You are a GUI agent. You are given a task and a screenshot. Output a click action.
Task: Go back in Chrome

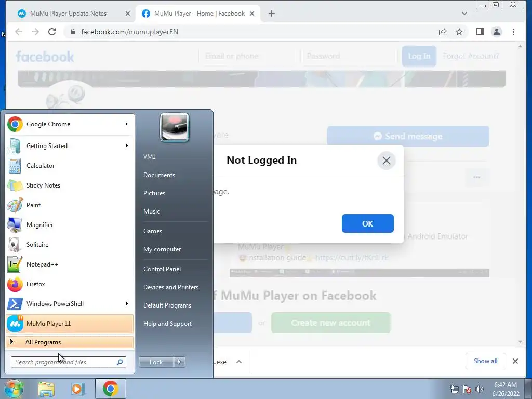coord(19,32)
